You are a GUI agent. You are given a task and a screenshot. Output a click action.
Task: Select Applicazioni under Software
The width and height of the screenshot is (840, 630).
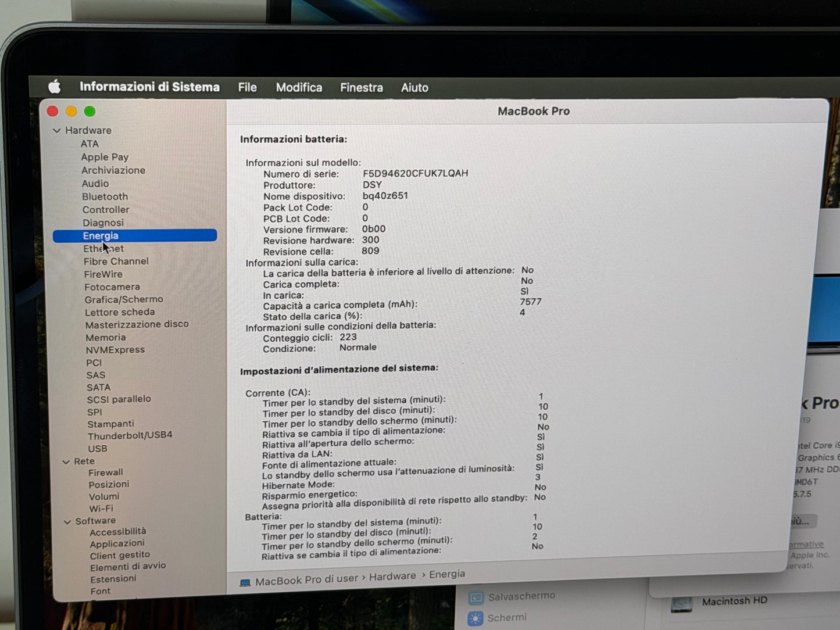pos(117,544)
